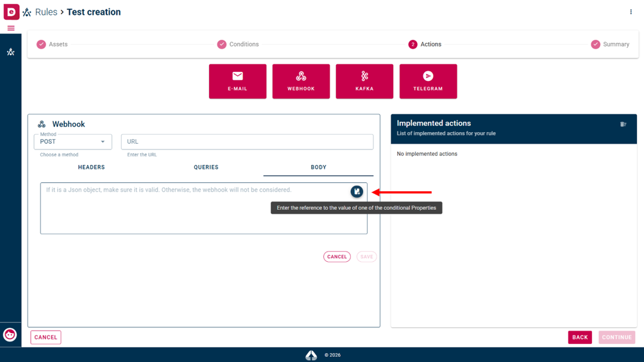Screen dimensions: 644x362
Task: Open the three-dot options menu
Action: pos(631,12)
